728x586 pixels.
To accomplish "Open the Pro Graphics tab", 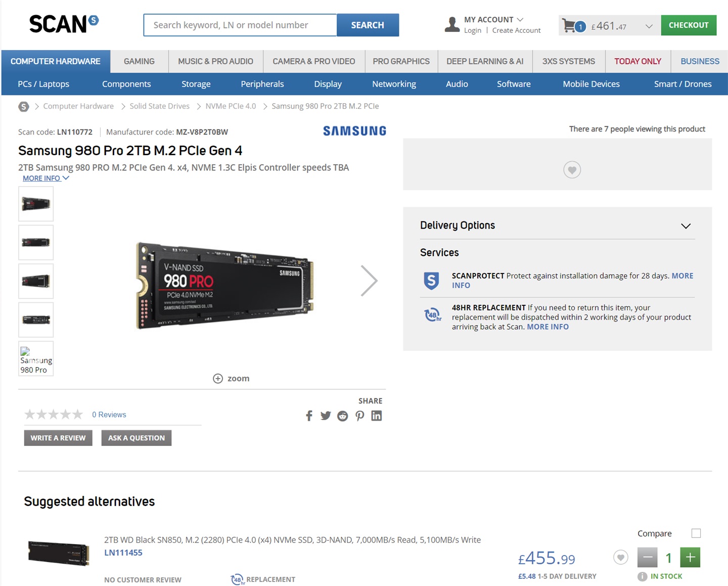I will coord(401,61).
